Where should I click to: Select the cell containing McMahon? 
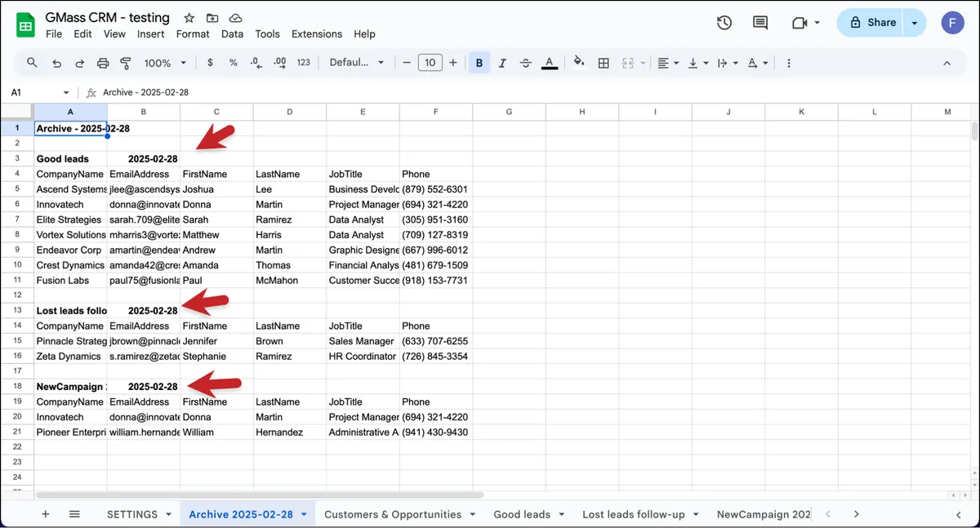(x=290, y=280)
